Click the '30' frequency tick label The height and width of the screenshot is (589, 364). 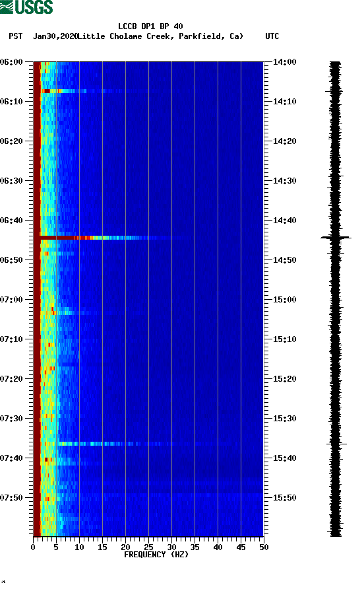pos(172,547)
